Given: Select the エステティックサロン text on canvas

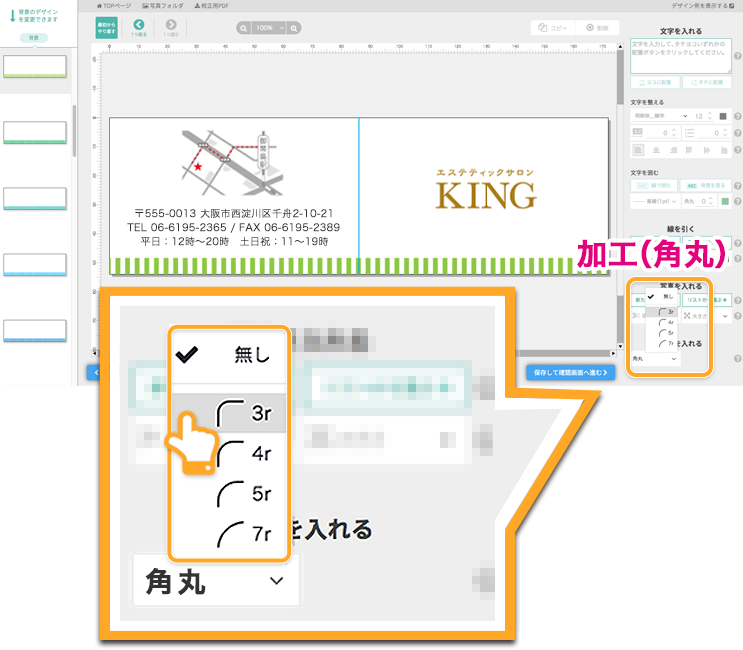Looking at the screenshot, I should (x=485, y=172).
